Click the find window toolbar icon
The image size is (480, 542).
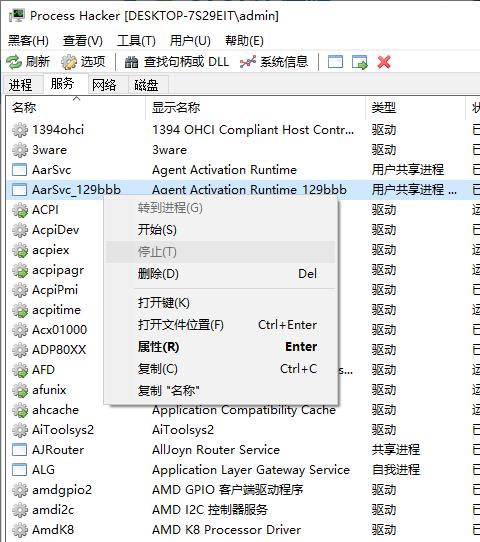335,62
